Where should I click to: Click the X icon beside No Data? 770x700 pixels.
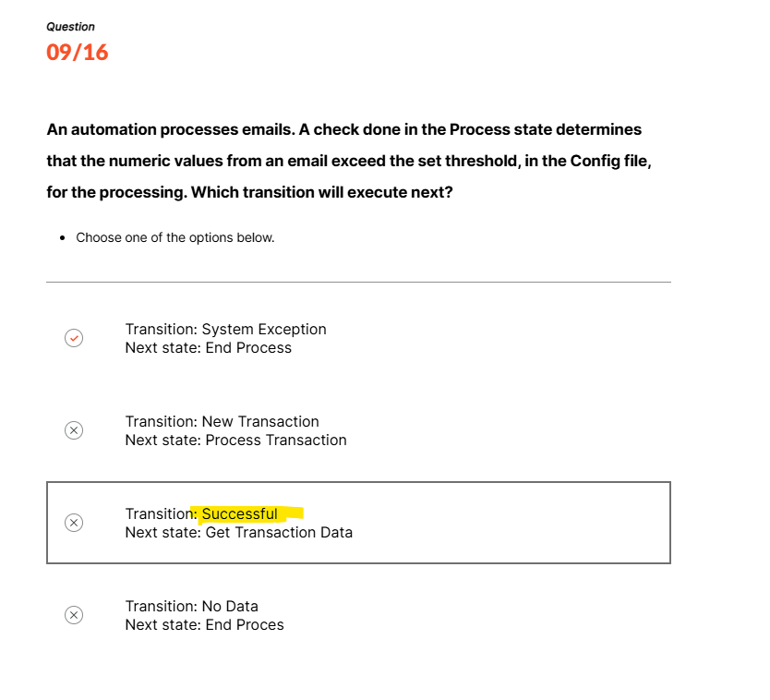click(x=74, y=615)
